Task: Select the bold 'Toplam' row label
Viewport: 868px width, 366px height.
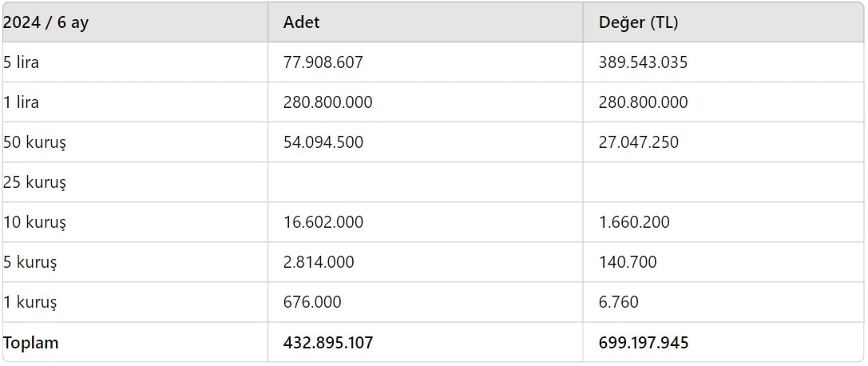Action: (30, 342)
